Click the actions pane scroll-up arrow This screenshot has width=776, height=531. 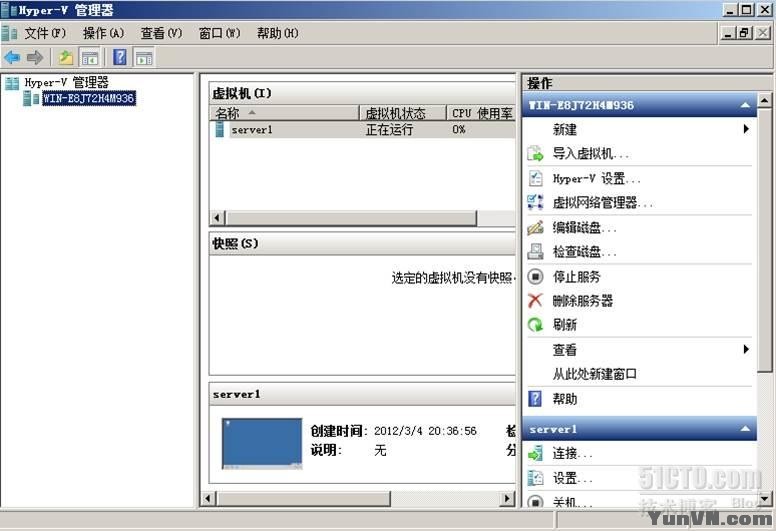765,100
